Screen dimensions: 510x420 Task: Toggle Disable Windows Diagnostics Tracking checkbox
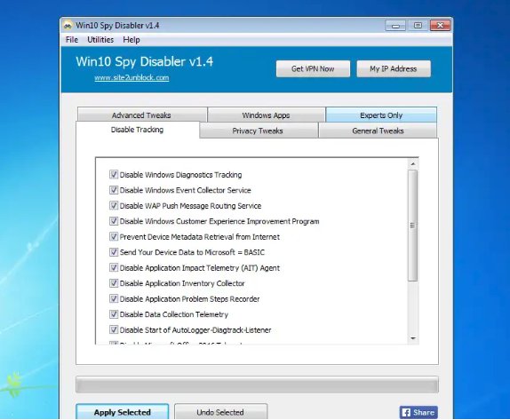(114, 175)
